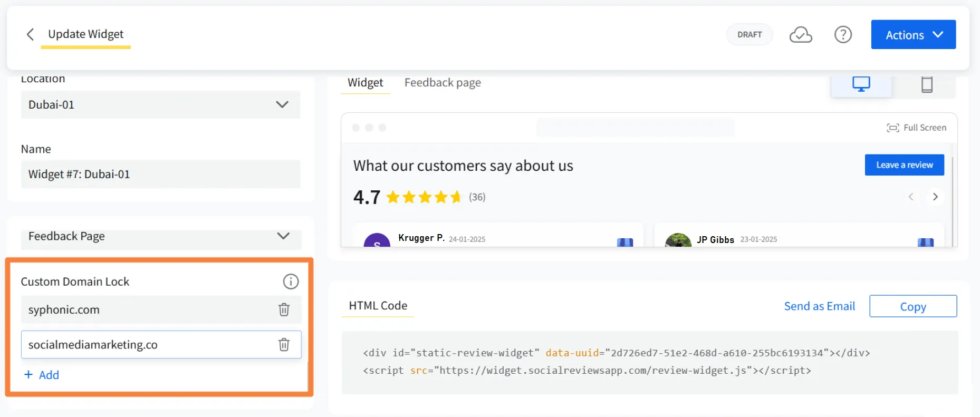
Task: Send the HTML code as Email
Action: (819, 306)
